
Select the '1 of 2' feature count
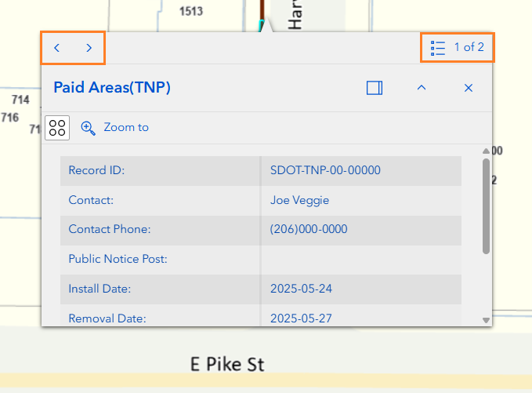[x=469, y=48]
